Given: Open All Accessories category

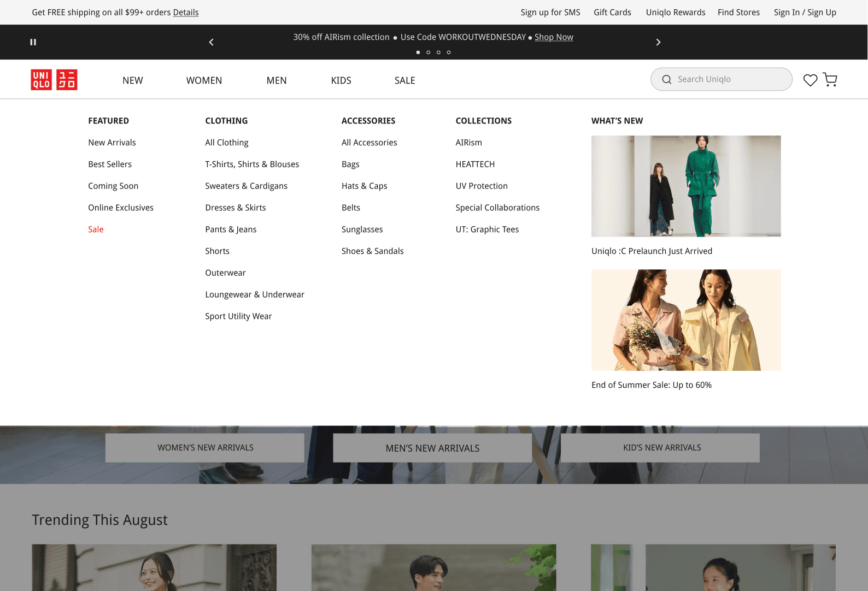Looking at the screenshot, I should point(370,143).
